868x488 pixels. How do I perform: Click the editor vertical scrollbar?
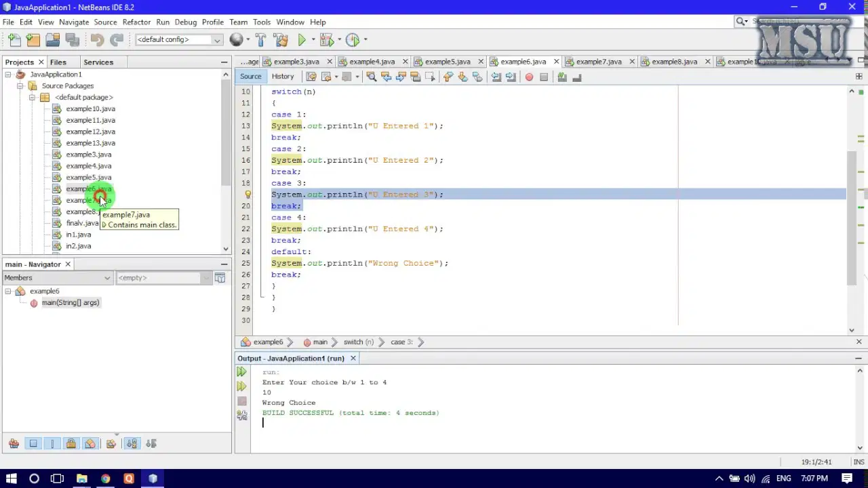pos(852,217)
